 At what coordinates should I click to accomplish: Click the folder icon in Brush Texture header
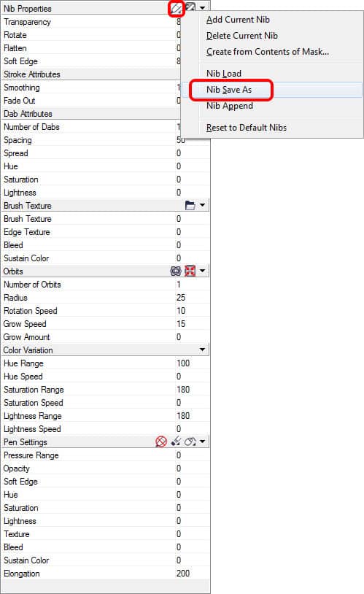(190, 205)
